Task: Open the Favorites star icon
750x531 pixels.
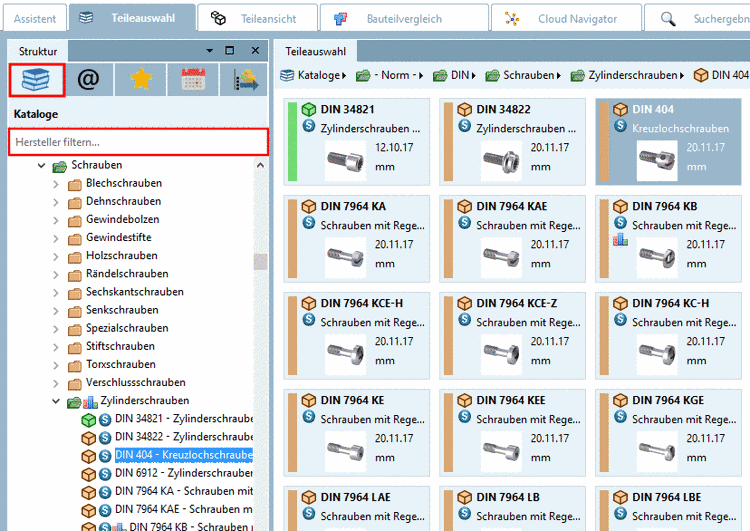Action: (x=141, y=80)
